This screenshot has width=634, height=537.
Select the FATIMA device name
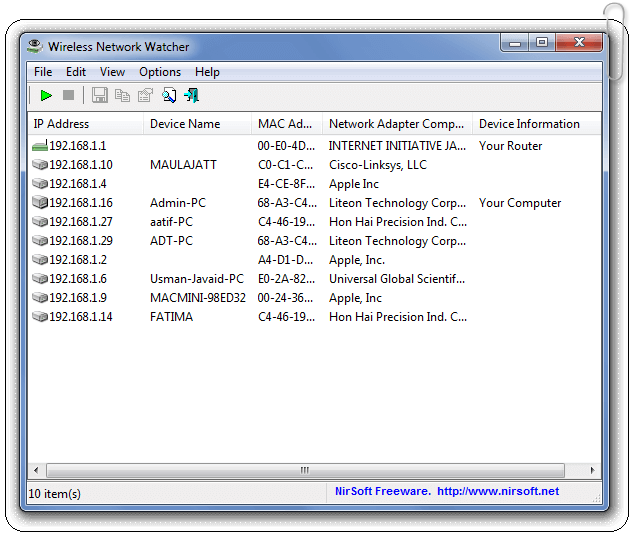coord(171,317)
